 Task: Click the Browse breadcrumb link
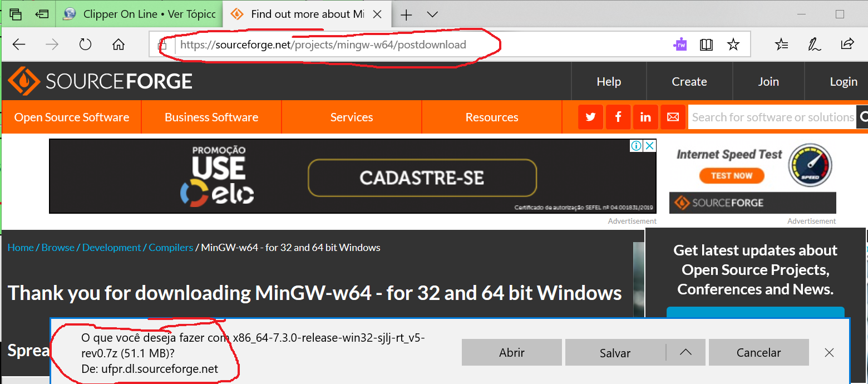tap(58, 248)
